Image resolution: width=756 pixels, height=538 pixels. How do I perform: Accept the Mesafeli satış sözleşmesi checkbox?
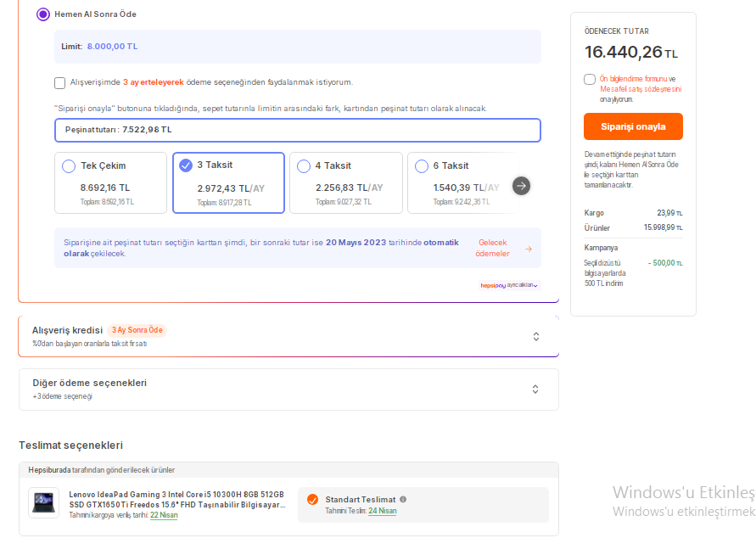[x=589, y=79]
